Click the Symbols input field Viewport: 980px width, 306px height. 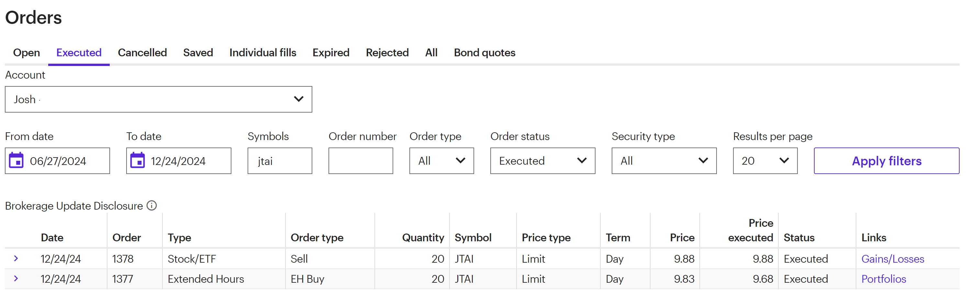[x=280, y=161]
